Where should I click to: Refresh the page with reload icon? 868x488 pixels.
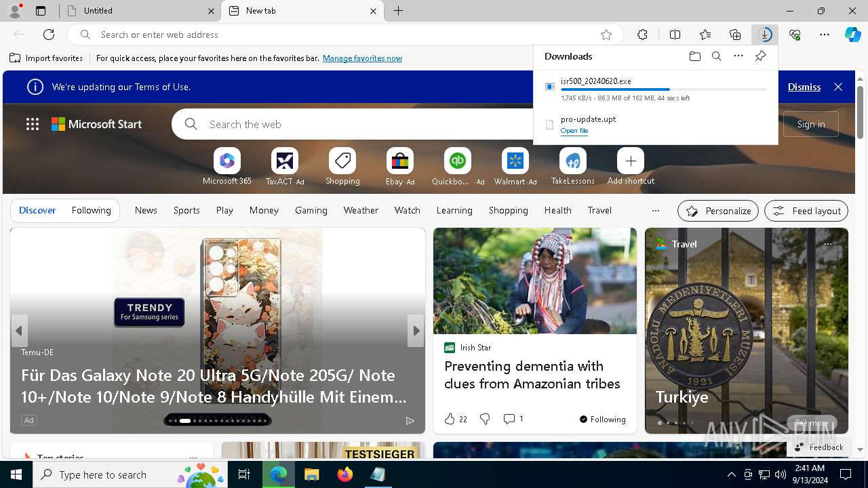tap(49, 35)
